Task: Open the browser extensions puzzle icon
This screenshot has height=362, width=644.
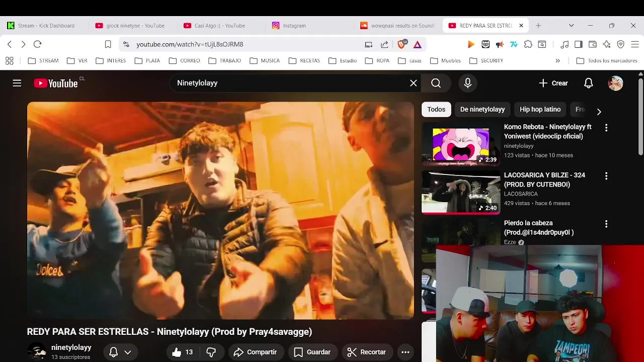Action: click(x=528, y=44)
